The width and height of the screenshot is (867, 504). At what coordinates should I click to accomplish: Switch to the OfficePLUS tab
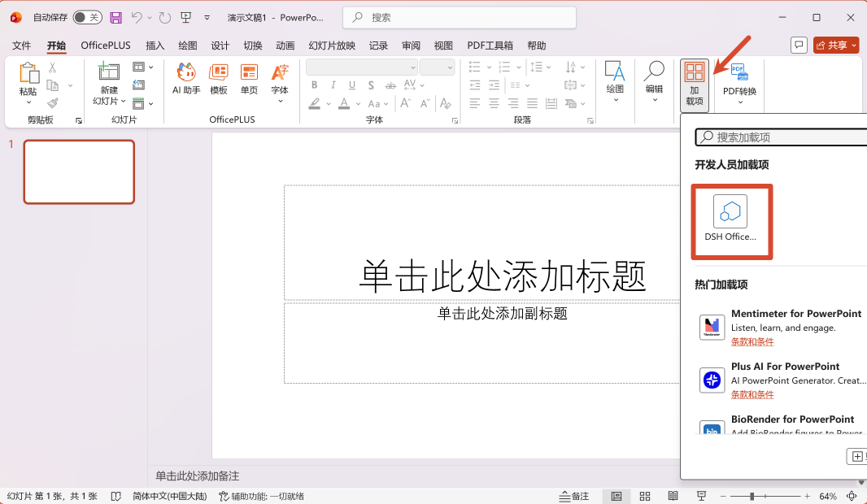[106, 46]
